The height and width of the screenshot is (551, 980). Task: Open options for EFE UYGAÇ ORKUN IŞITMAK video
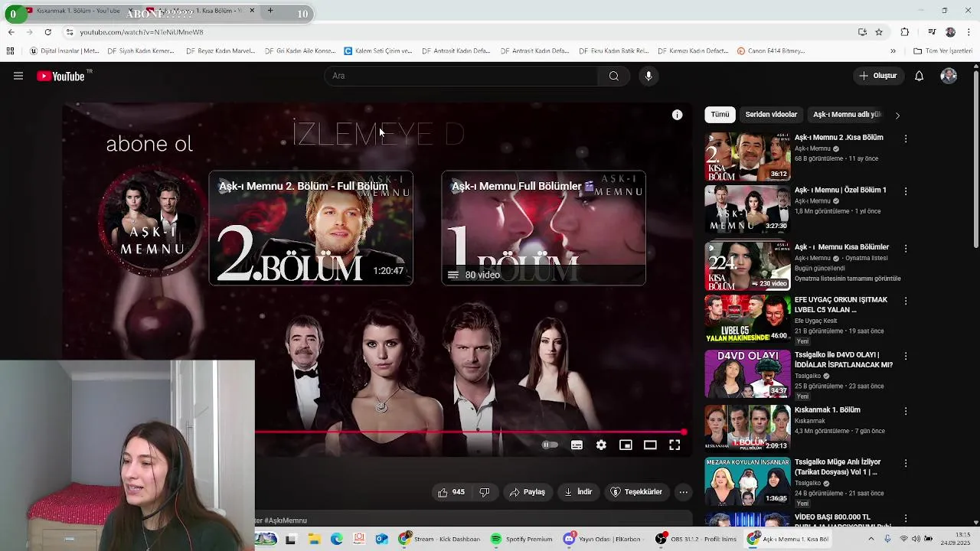click(x=906, y=301)
